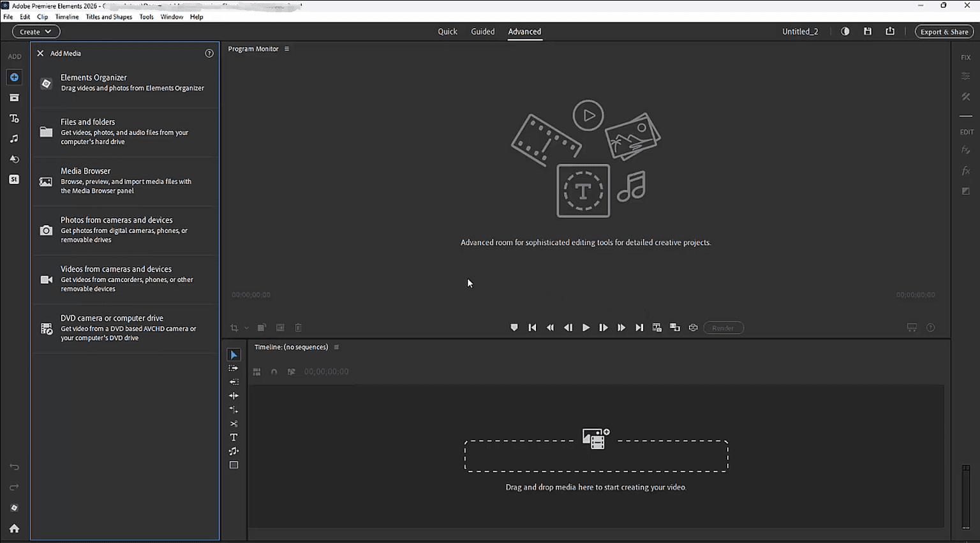Click the Export & Share button
Image resolution: width=980 pixels, height=543 pixels.
(x=944, y=31)
